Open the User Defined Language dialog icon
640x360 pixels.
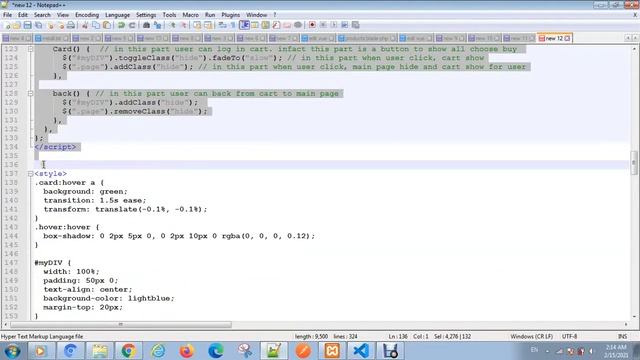tap(255, 25)
